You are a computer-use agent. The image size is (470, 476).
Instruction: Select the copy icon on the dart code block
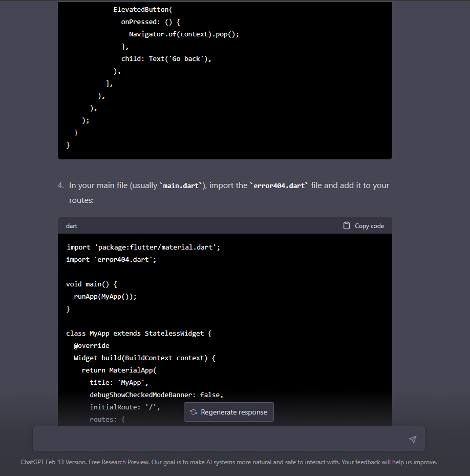(x=347, y=225)
